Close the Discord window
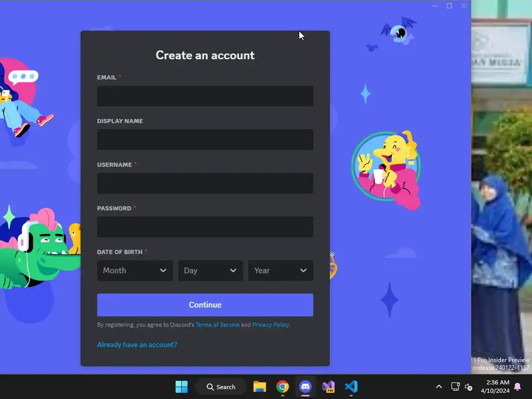Viewport: 532px width, 399px height. point(464,6)
